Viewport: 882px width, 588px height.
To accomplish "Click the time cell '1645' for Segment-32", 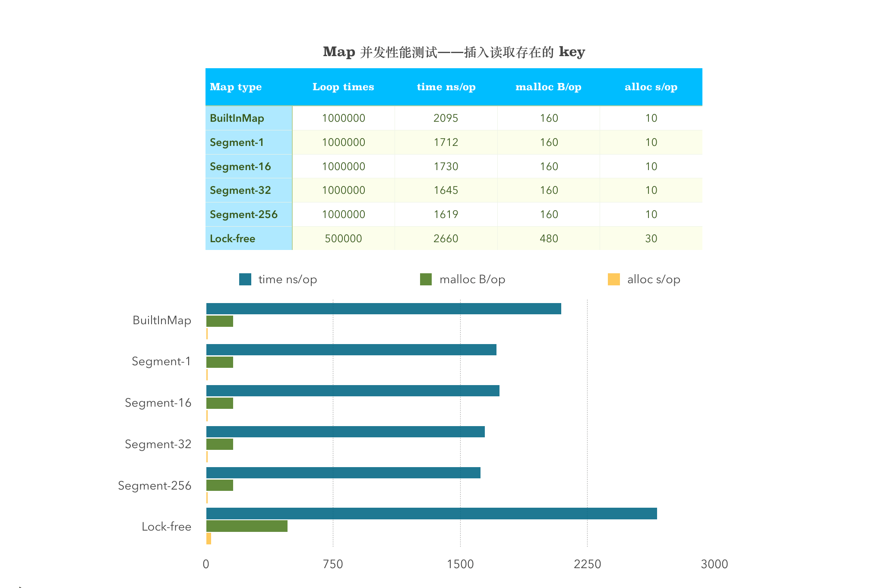I will [x=446, y=190].
